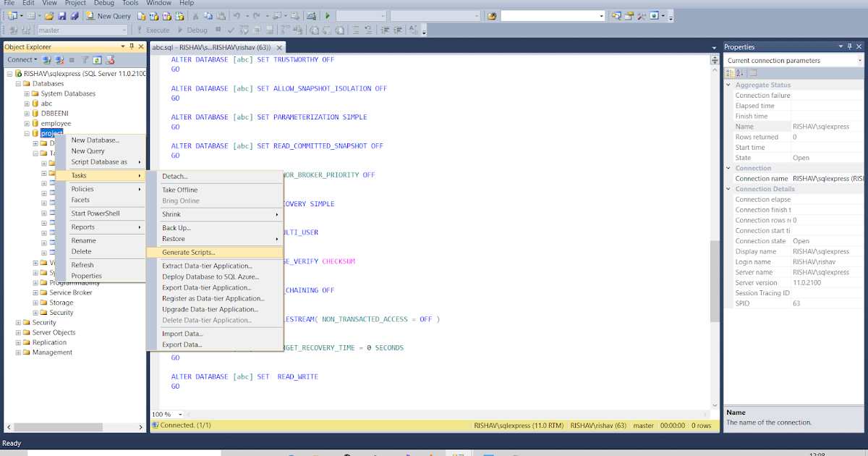Click the Undo icon on the toolbar
The width and height of the screenshot is (868, 456).
pos(237,15)
